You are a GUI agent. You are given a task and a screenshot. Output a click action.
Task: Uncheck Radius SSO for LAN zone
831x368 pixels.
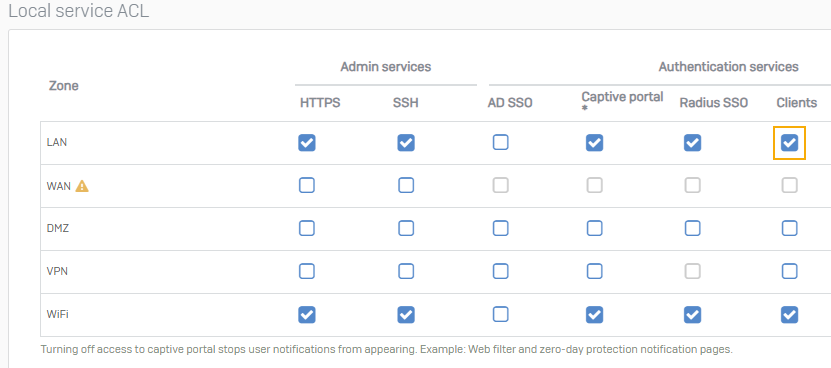pyautogui.click(x=693, y=143)
